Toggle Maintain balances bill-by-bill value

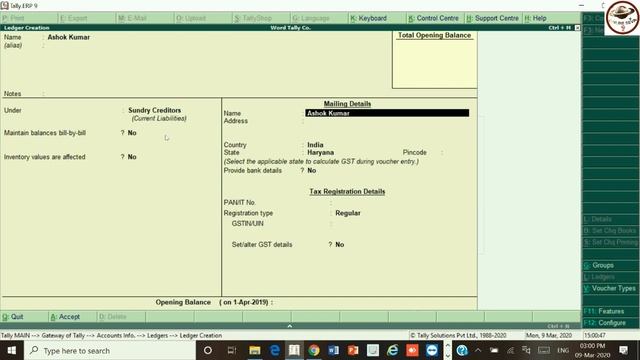(132, 133)
